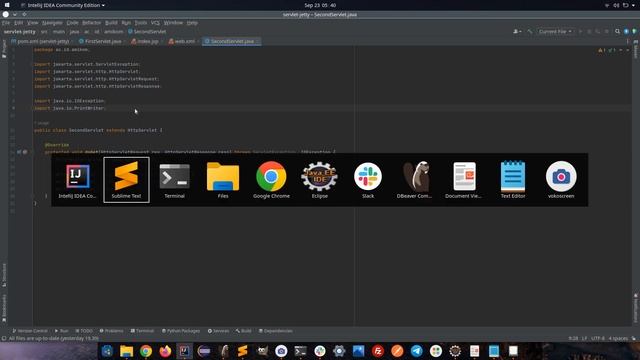Open the Window menu

point(173,23)
